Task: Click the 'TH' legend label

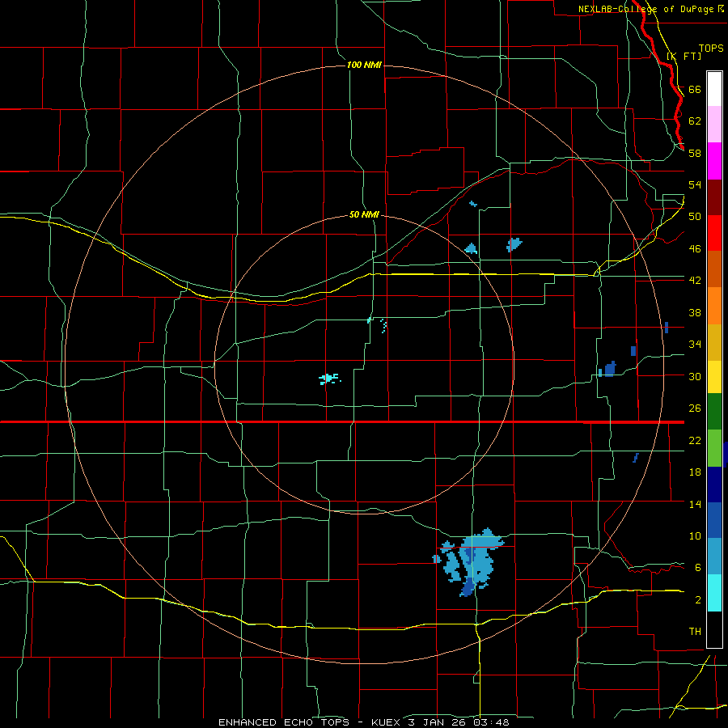Action: click(x=695, y=632)
